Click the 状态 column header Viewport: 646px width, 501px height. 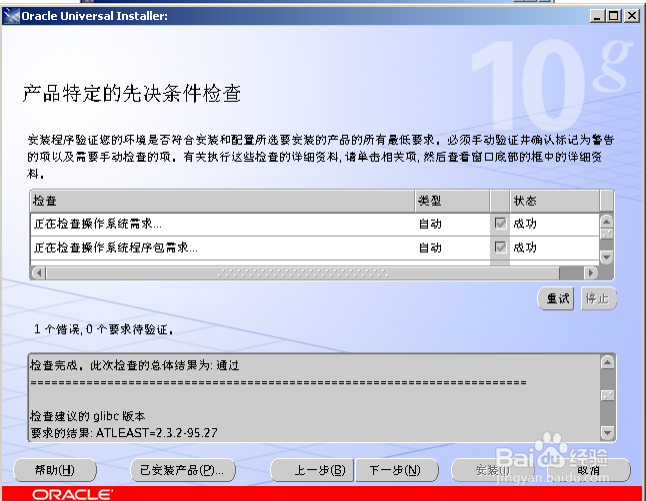coord(555,201)
